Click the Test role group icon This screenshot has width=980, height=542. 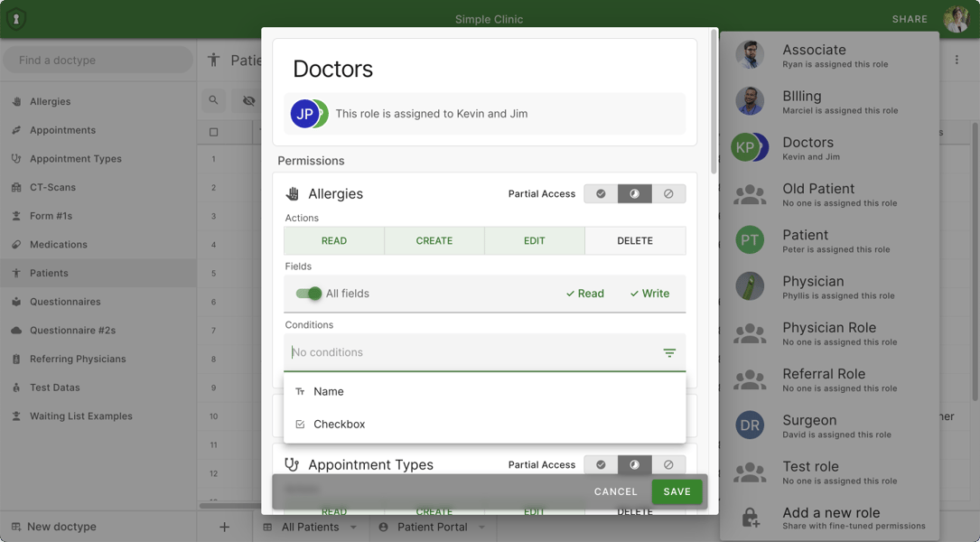point(750,472)
